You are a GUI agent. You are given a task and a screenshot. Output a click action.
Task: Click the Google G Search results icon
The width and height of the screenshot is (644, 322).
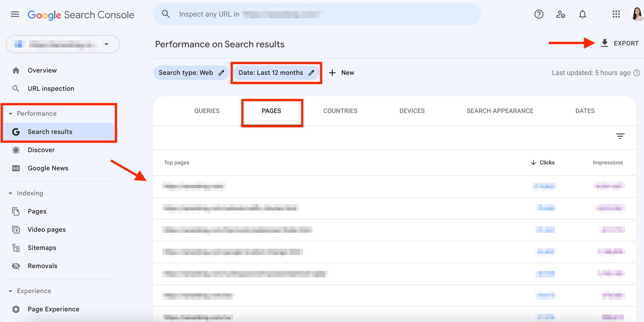[16, 132]
